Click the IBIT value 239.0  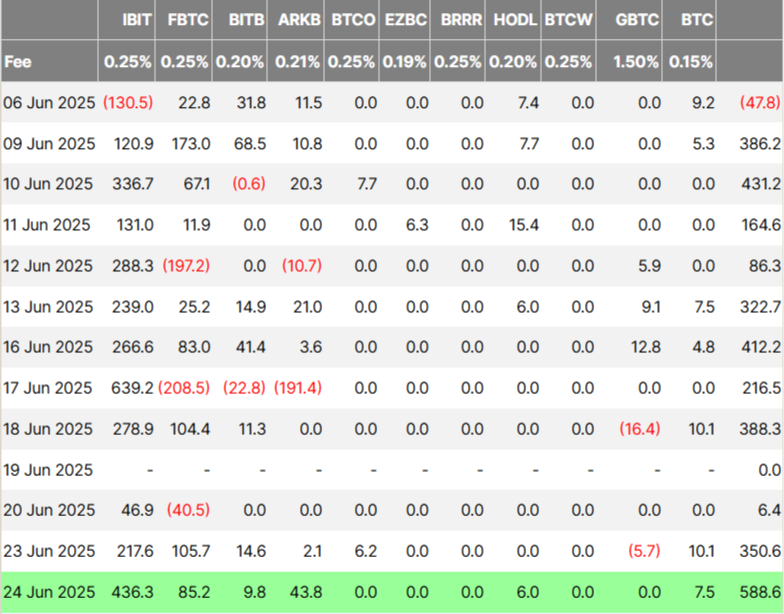pyautogui.click(x=132, y=307)
